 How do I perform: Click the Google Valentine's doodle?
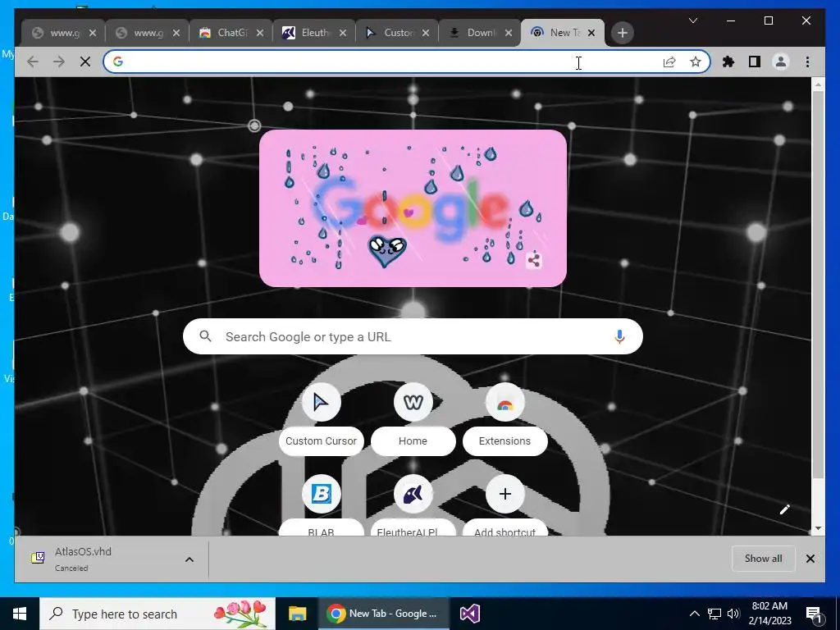(x=413, y=208)
